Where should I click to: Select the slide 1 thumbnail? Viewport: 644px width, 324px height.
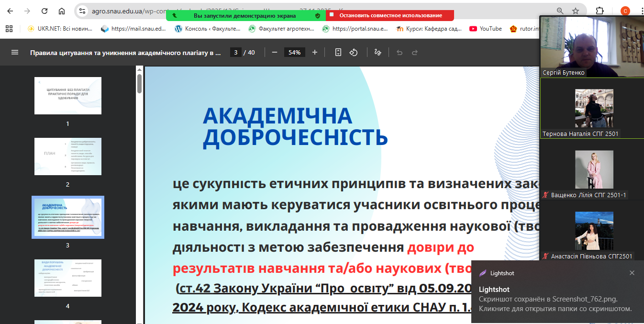[67, 96]
